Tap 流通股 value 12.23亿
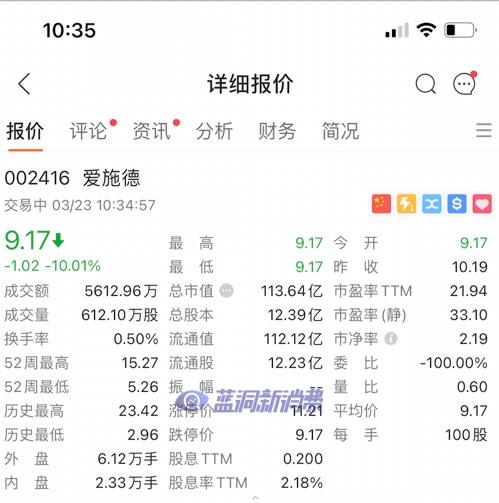 [x=295, y=363]
